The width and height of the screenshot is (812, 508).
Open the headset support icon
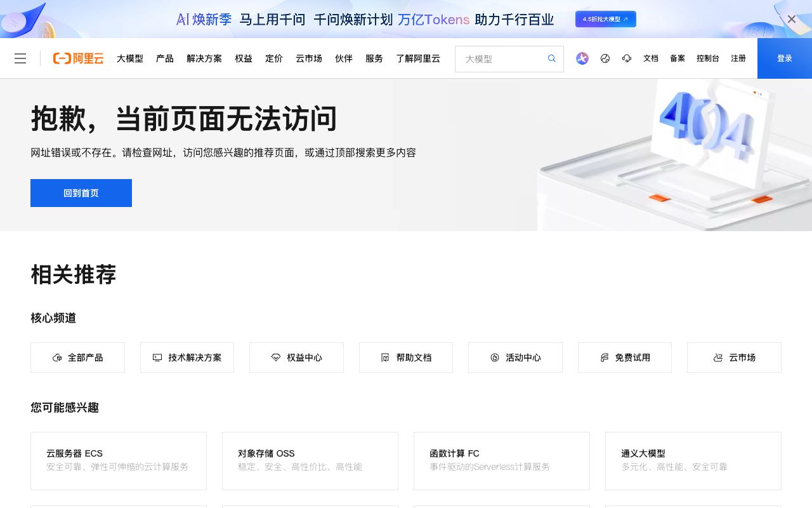click(627, 58)
